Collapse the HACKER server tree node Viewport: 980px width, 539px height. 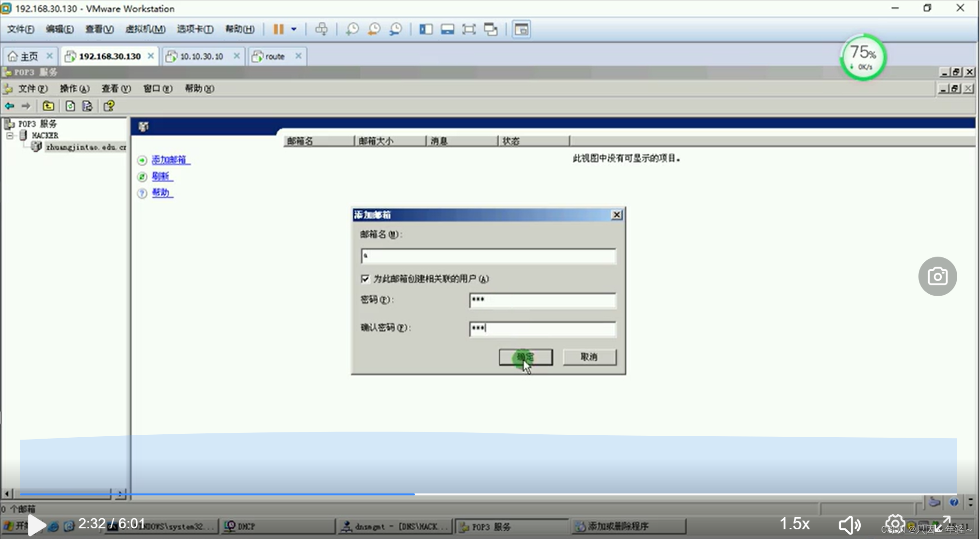[10, 136]
